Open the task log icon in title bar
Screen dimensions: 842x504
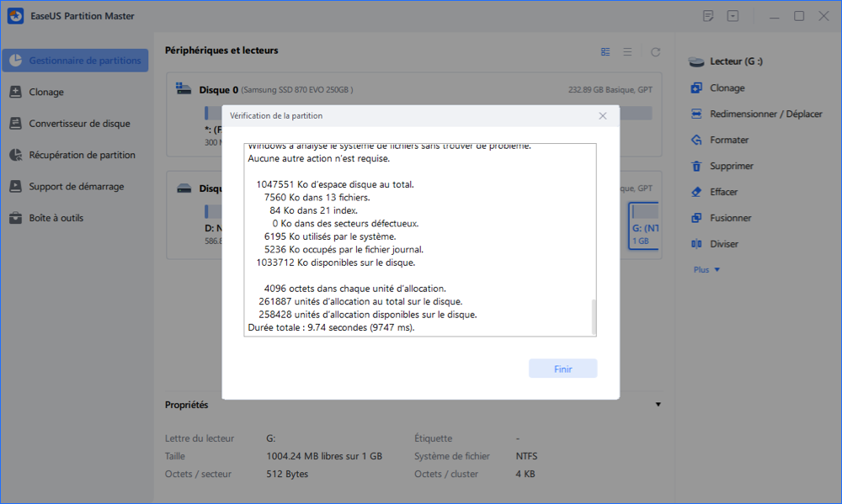coord(708,15)
